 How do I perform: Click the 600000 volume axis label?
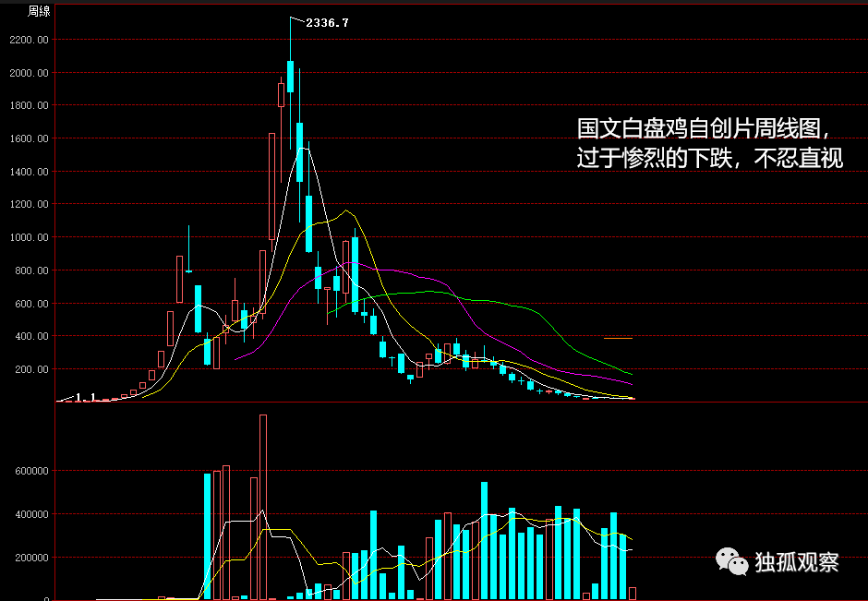coord(32,471)
